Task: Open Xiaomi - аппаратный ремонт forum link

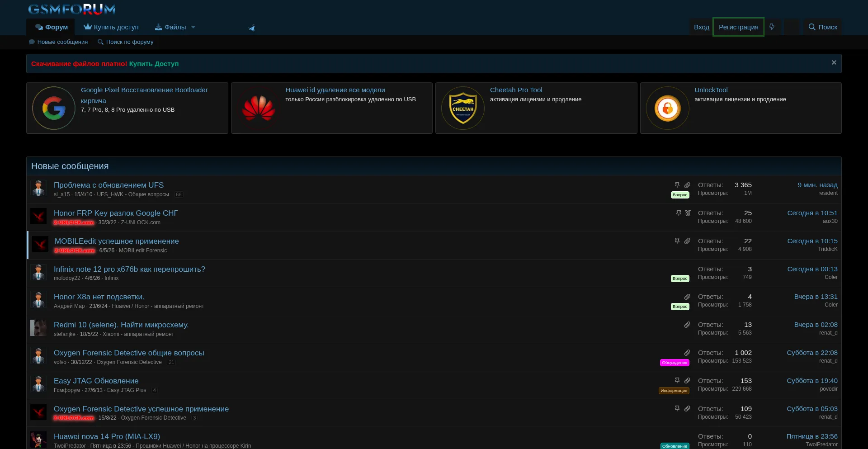Action: tap(138, 334)
